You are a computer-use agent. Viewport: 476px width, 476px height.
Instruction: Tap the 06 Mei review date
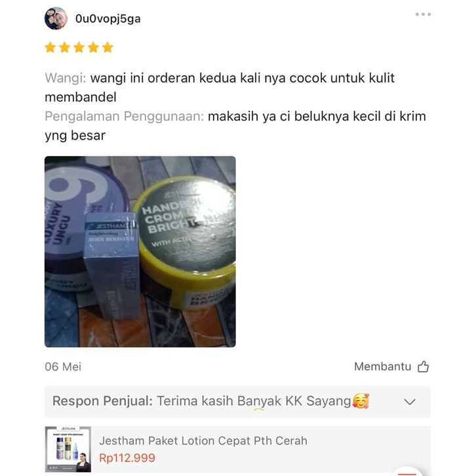coord(63,367)
